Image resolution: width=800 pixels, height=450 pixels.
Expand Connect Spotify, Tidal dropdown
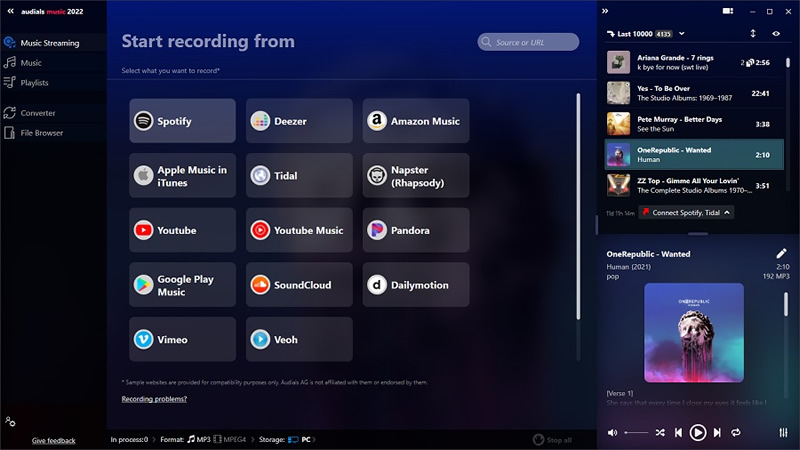pyautogui.click(x=687, y=212)
